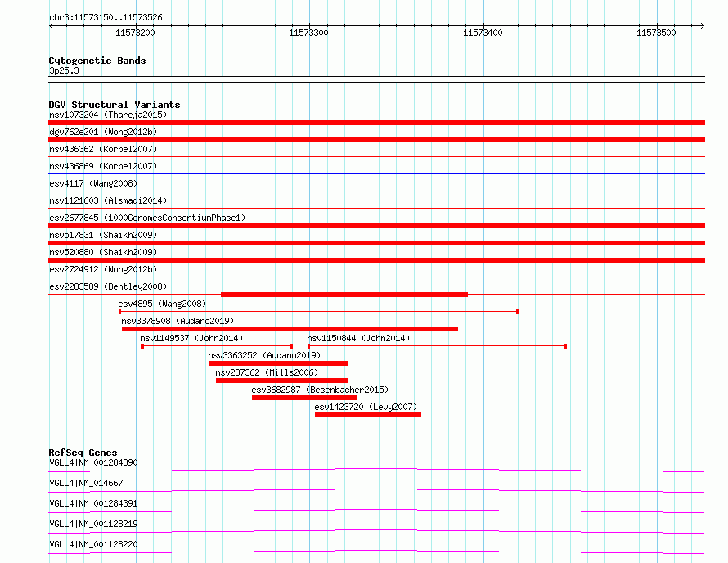
Task: Click the blue nsv436869 variant line
Action: coord(376,174)
